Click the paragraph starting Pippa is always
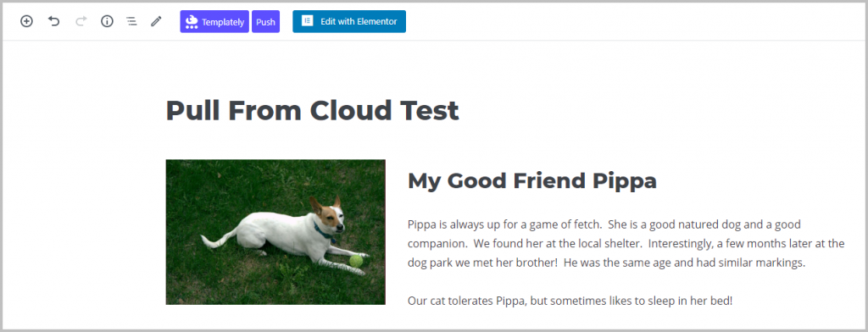 (x=626, y=243)
